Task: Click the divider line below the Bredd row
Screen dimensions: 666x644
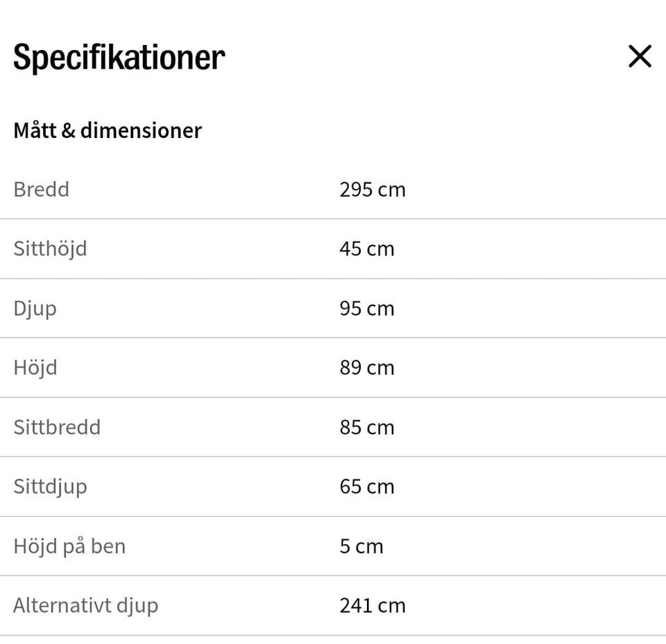Action: coord(333,219)
